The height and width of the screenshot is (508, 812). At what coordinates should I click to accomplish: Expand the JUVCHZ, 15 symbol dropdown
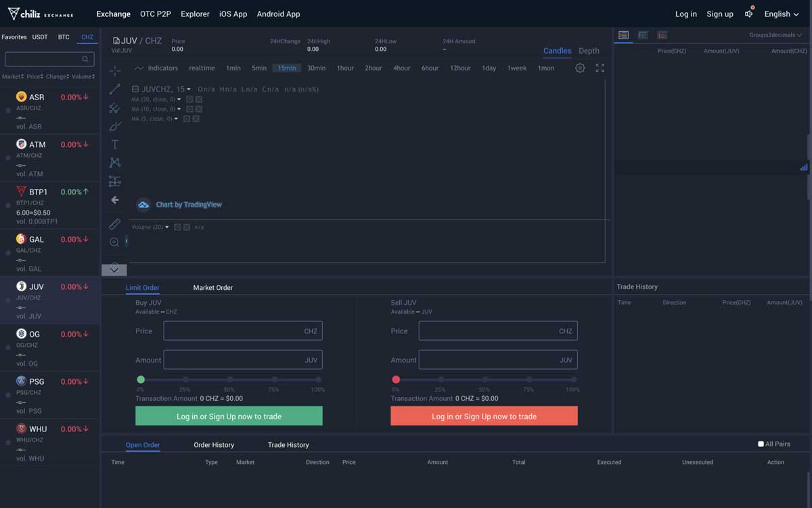(x=189, y=89)
